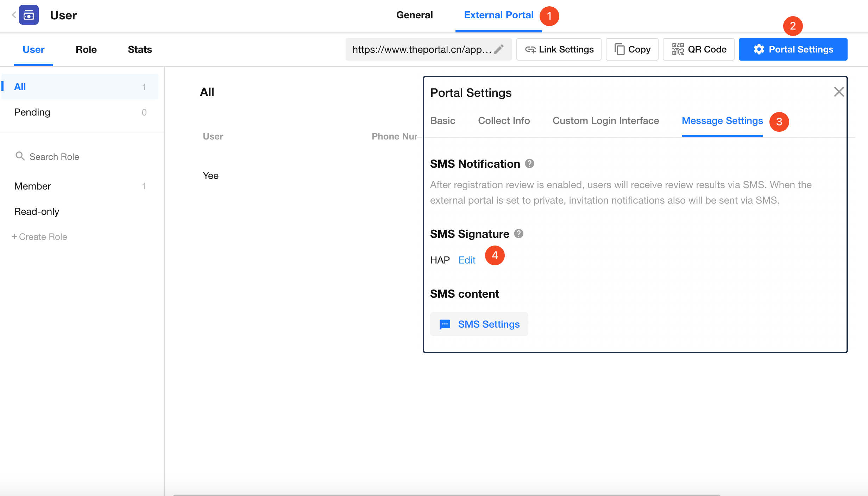
Task: Click the search magnifier icon for roles
Action: 20,156
